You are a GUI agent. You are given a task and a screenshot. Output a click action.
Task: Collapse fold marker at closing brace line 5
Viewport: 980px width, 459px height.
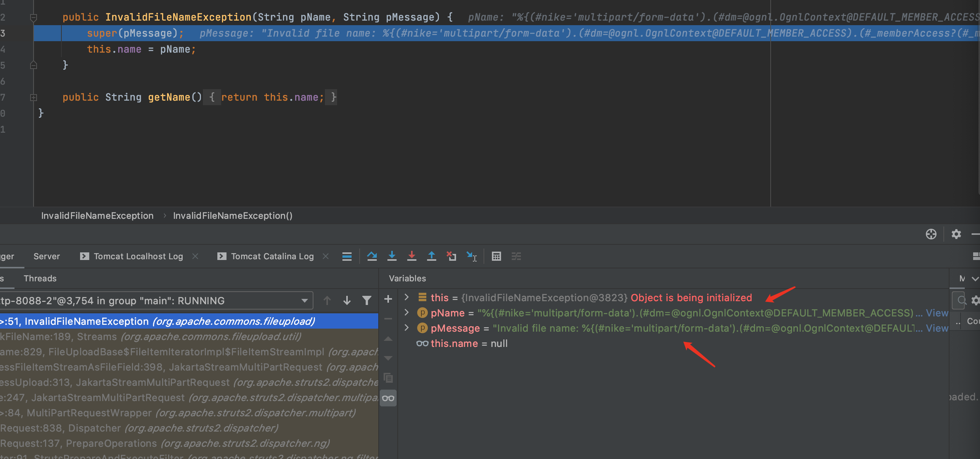tap(34, 65)
